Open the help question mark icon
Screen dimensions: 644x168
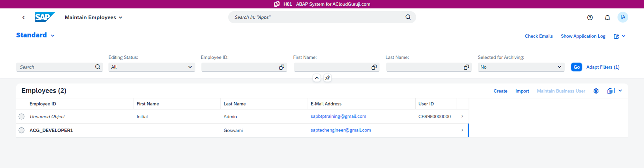[x=590, y=17]
